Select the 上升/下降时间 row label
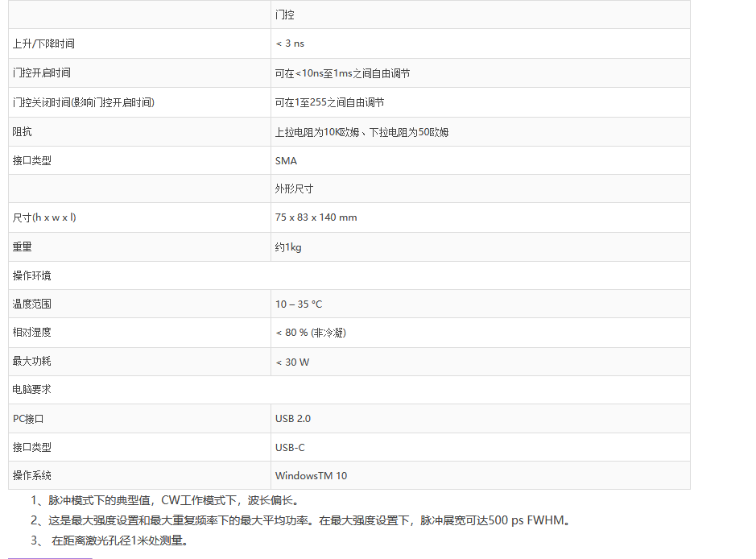 click(x=49, y=43)
